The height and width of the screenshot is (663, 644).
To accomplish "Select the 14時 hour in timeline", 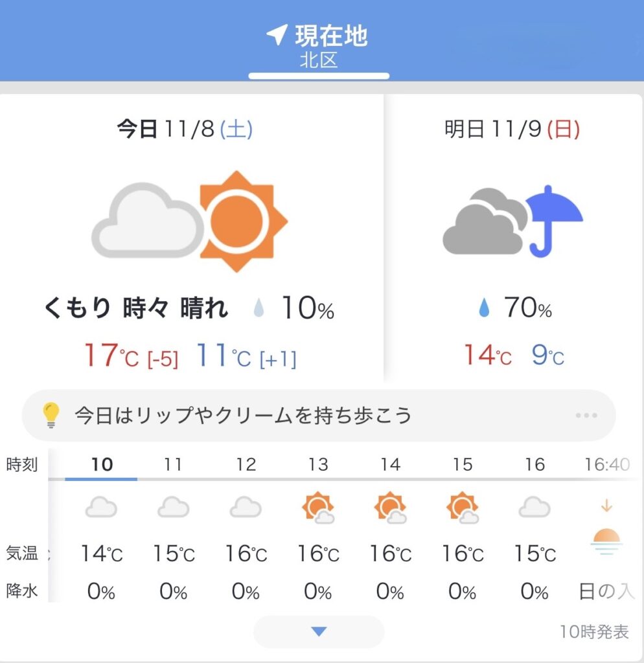I will point(390,465).
